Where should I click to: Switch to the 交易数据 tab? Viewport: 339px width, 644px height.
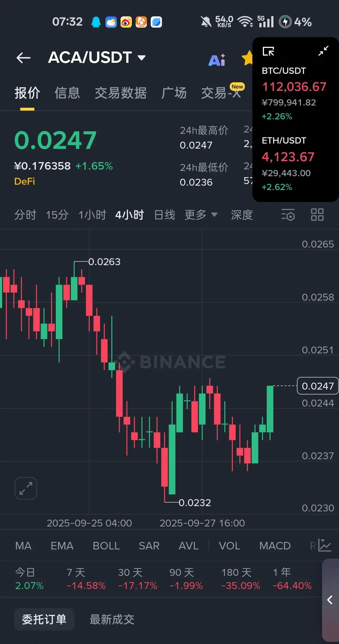tap(121, 93)
